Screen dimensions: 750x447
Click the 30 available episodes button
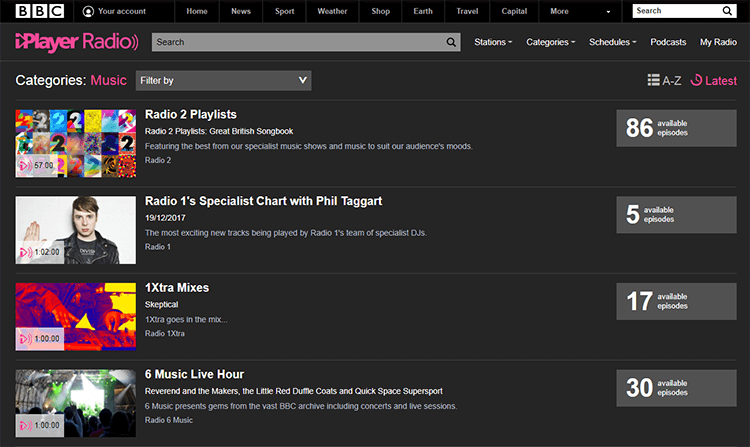676,388
